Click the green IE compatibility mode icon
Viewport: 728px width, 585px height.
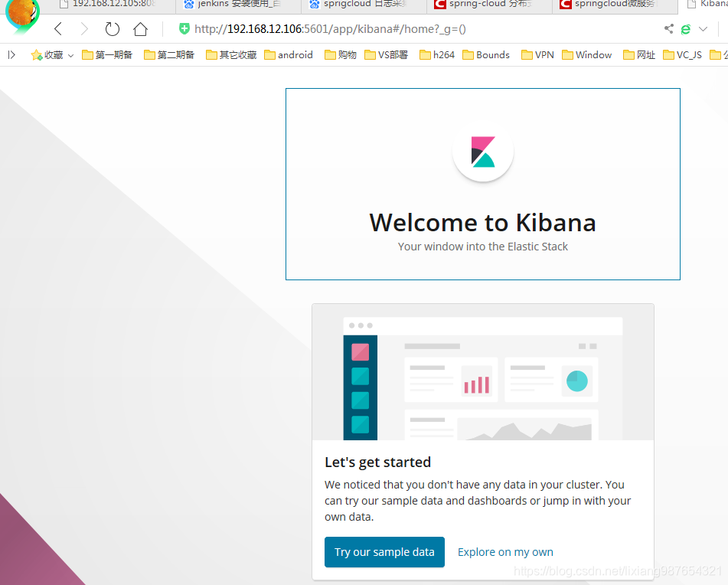click(686, 29)
